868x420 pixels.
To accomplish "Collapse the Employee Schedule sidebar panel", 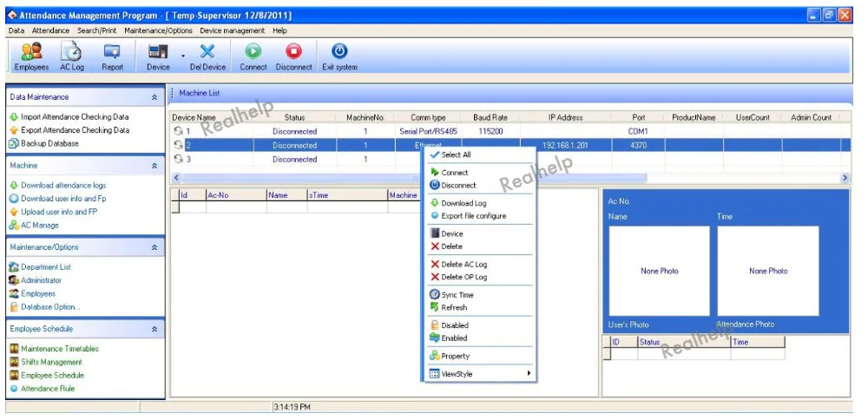I will 155,329.
